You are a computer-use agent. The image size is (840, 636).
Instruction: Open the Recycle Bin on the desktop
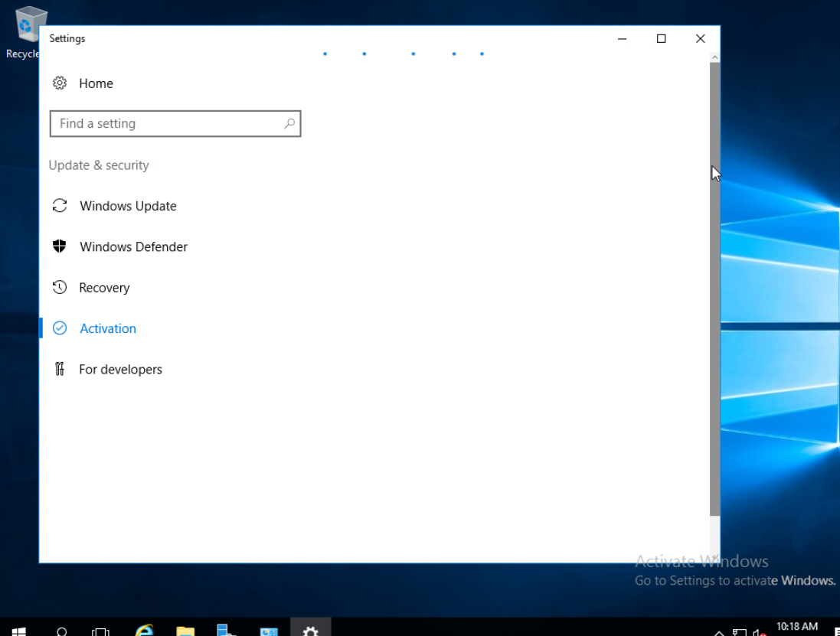(25, 32)
